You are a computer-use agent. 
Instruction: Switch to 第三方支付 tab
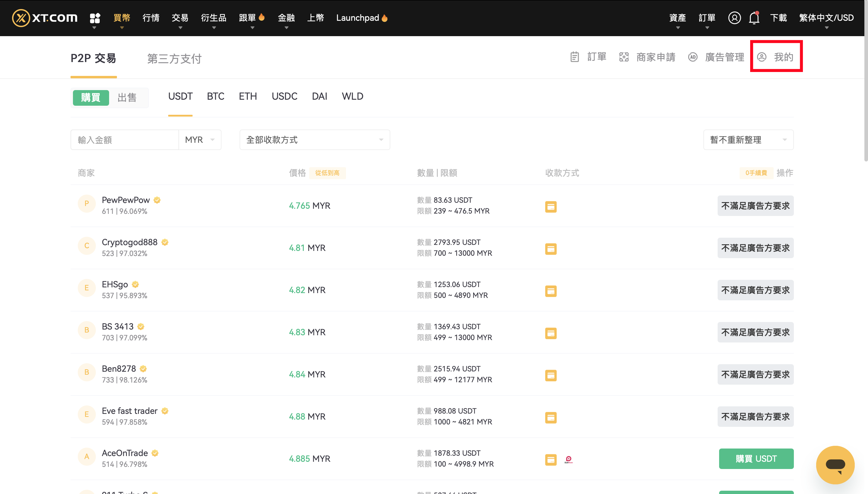[x=175, y=58]
